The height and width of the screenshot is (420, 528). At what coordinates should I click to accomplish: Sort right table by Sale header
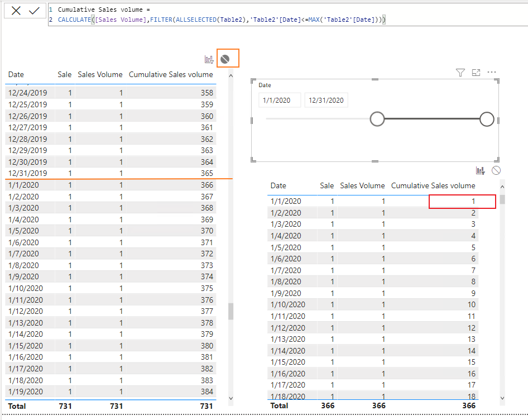click(327, 186)
